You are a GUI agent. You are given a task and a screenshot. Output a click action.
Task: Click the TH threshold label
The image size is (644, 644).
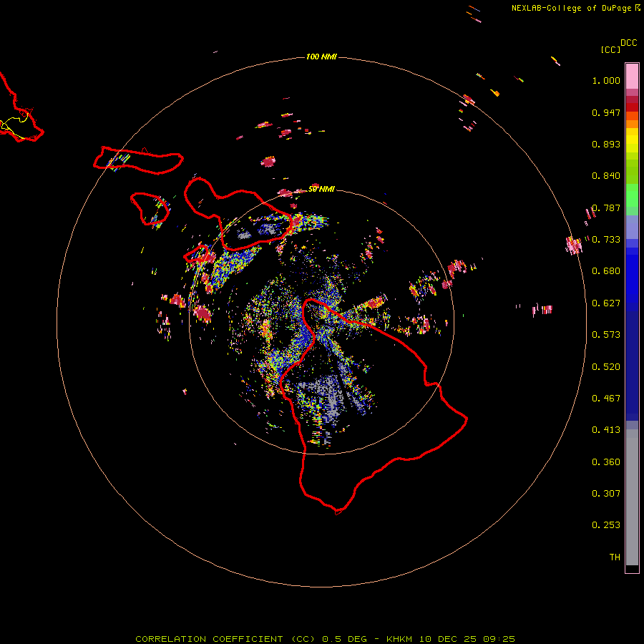615,557
